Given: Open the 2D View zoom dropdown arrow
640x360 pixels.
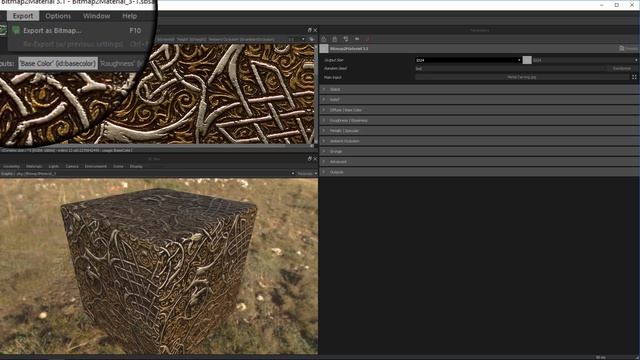Looking at the screenshot, I should tap(303, 39).
